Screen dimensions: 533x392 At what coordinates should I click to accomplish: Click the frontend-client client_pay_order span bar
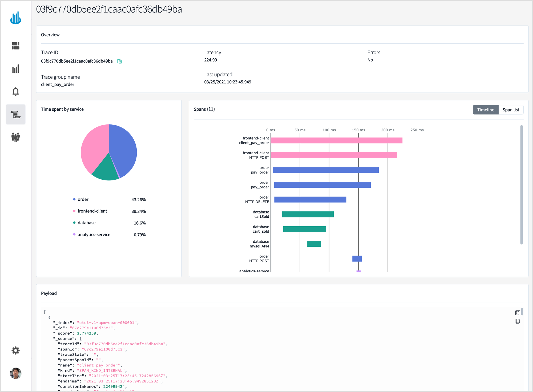336,140
